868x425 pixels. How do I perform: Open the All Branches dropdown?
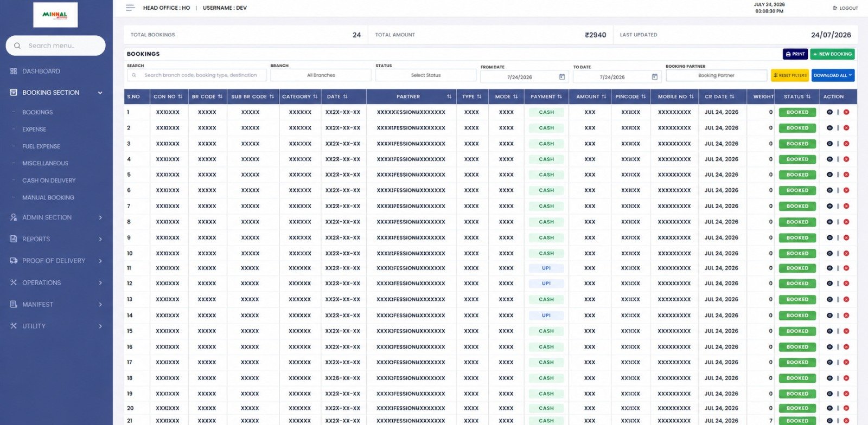tap(321, 75)
